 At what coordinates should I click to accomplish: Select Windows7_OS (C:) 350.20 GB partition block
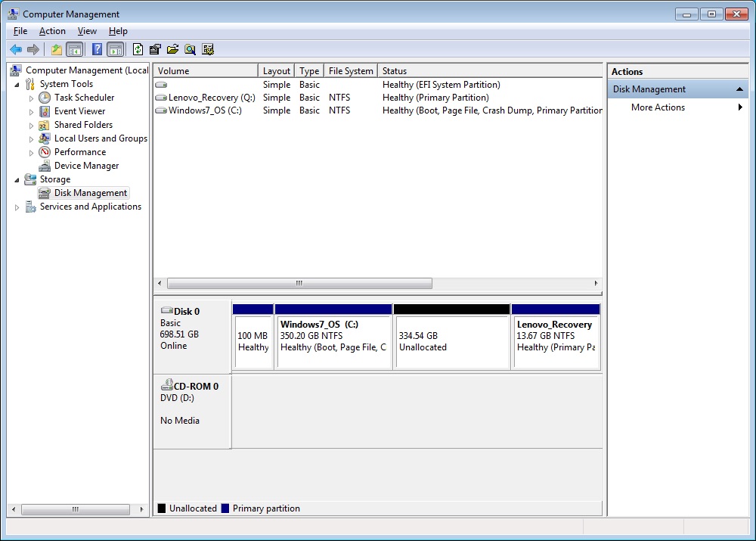pos(333,337)
